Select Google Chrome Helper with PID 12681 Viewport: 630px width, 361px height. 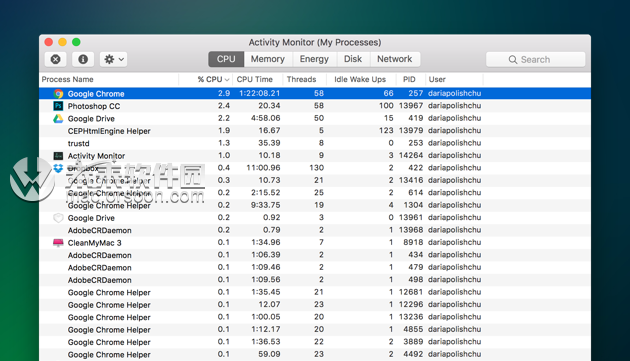click(x=315, y=293)
